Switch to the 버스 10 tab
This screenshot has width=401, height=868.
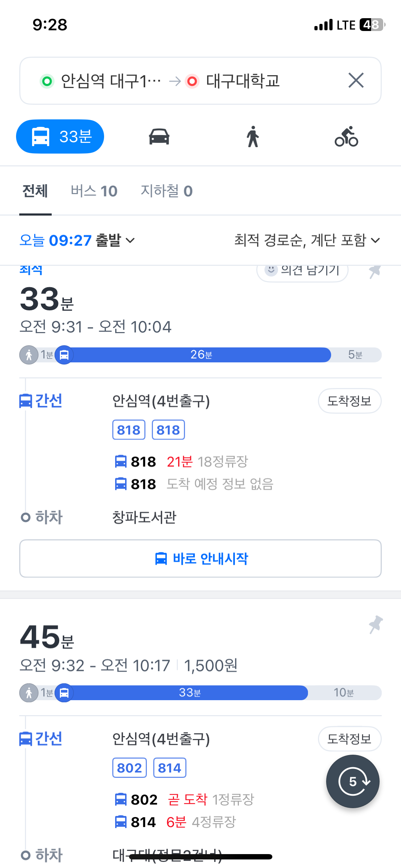pyautogui.click(x=94, y=191)
